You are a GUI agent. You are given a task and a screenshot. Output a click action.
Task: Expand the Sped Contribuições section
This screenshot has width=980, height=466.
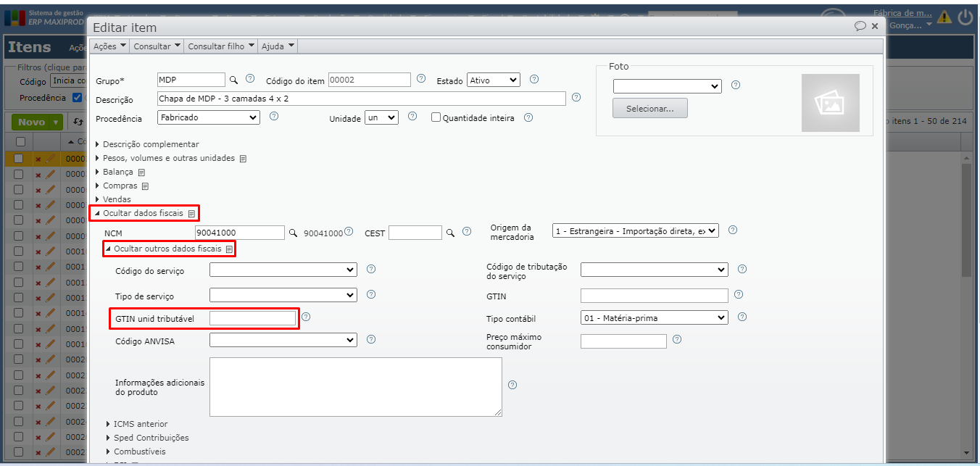click(x=147, y=438)
